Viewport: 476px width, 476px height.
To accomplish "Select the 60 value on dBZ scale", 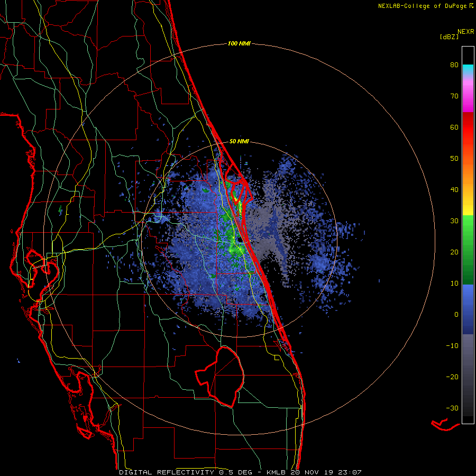I will click(x=454, y=127).
